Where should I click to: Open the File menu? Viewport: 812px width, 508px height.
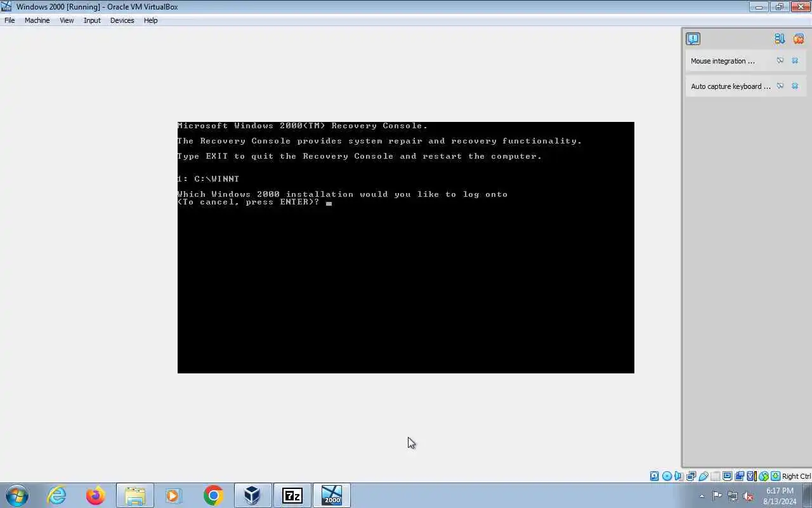(10, 20)
